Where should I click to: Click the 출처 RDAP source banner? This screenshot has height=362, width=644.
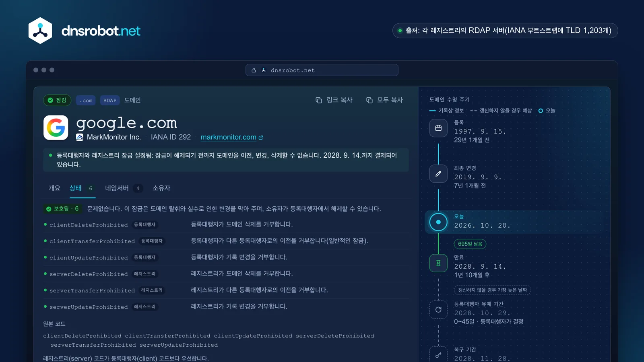point(505,31)
